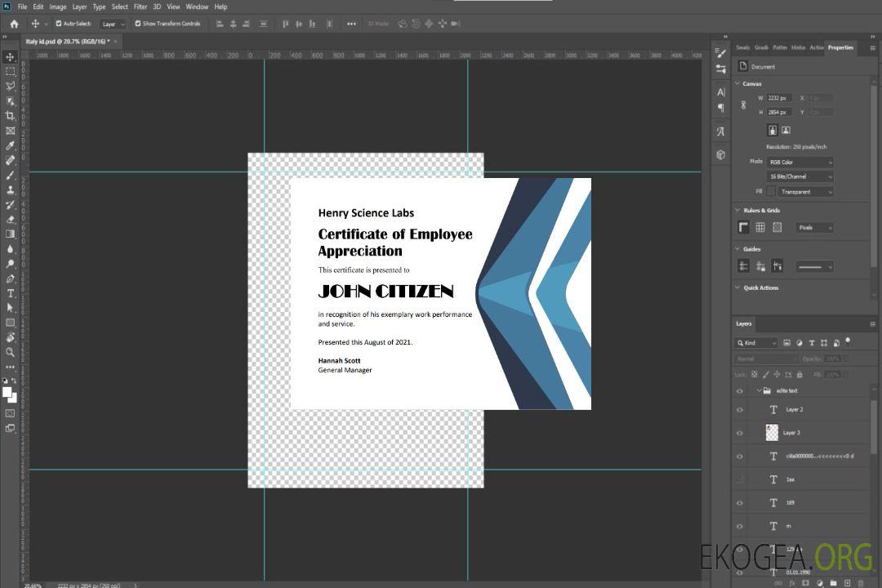The width and height of the screenshot is (882, 588).
Task: Toggle the Auto-Select checkbox
Action: [59, 24]
